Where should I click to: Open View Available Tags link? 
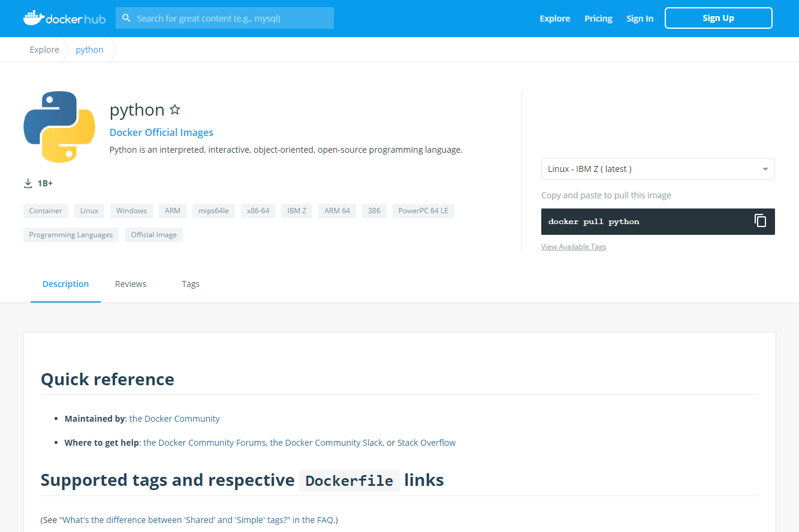point(574,247)
